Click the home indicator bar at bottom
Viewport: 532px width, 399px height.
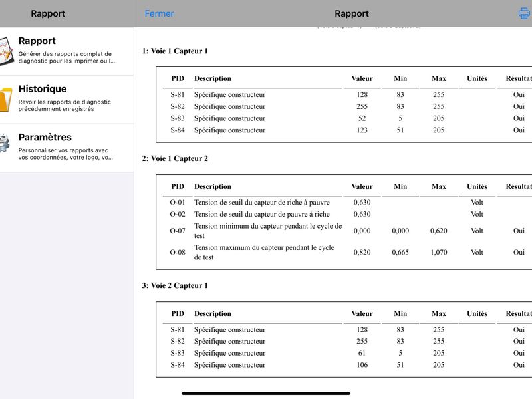265,394
